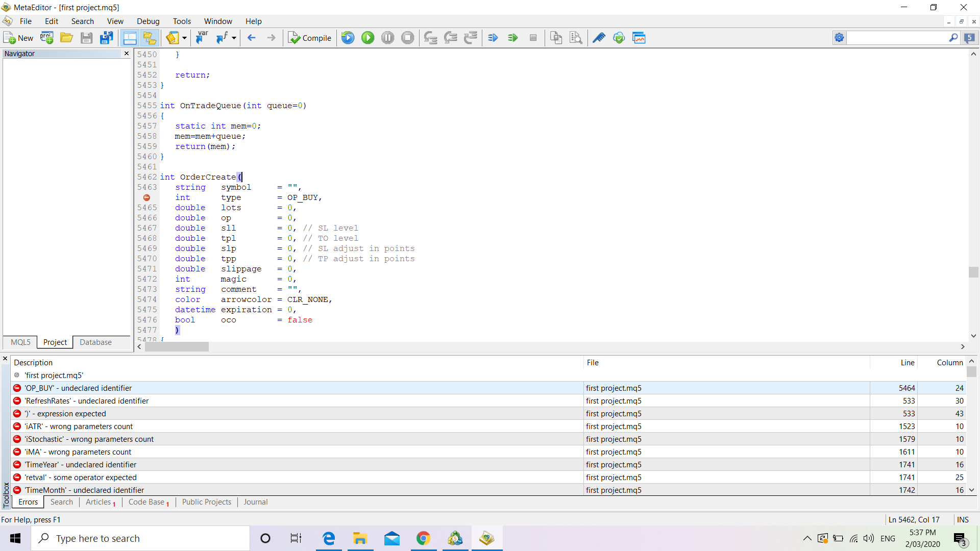Click the code editor horizontal scrollbar thumb
This screenshot has height=551, width=980.
point(177,347)
